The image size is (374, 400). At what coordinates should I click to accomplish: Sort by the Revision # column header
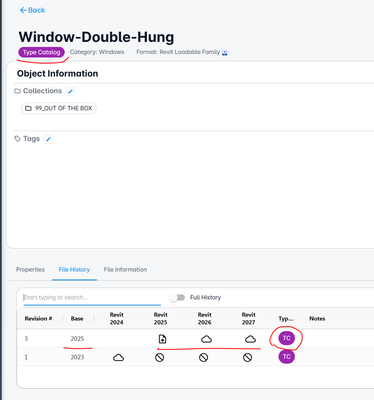[x=38, y=319]
